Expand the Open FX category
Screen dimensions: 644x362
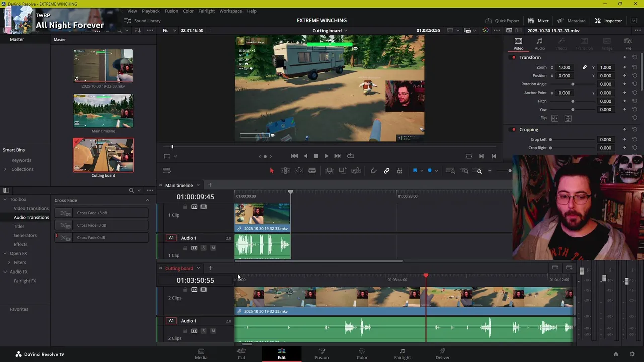[x=5, y=253]
